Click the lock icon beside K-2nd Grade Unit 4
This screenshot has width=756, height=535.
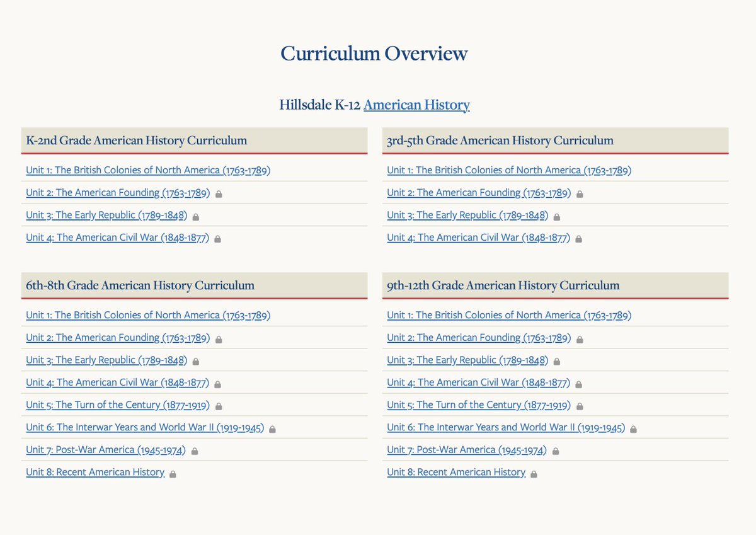tap(218, 239)
